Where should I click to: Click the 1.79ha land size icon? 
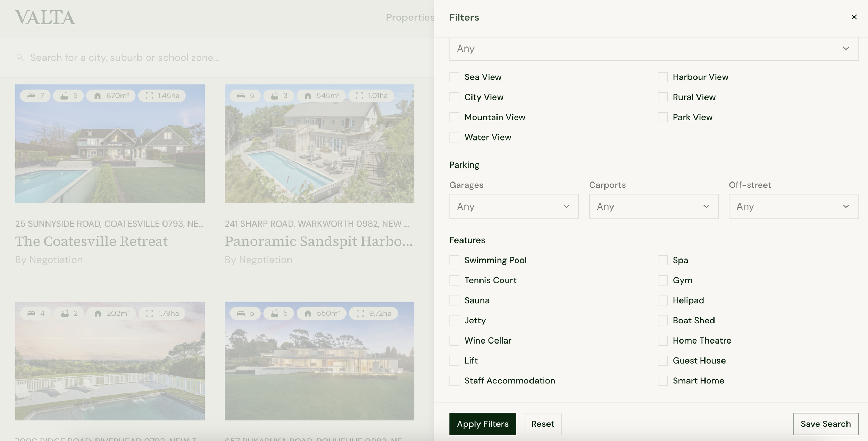point(150,313)
